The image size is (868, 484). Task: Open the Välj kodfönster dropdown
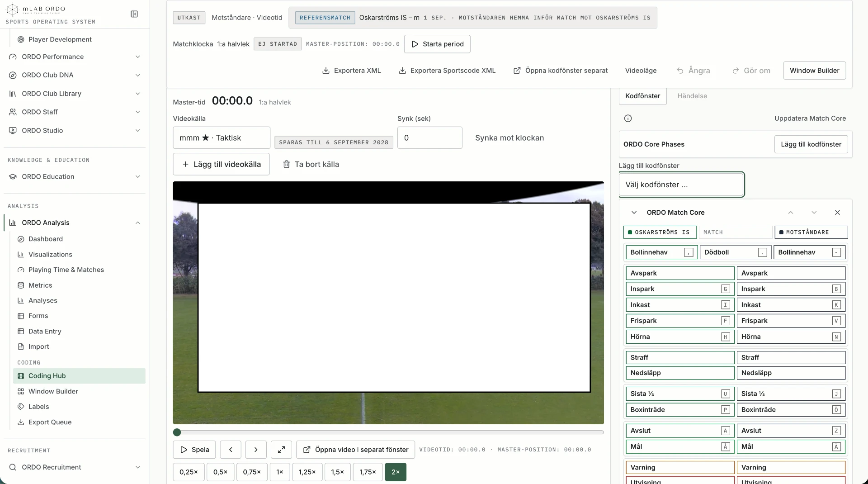click(x=681, y=185)
